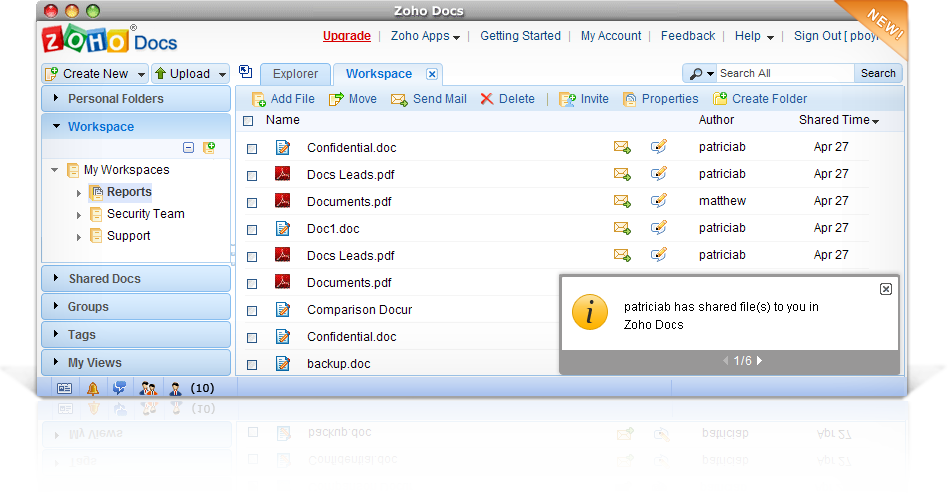Expand the Support tree node
Image resolution: width=948 pixels, height=493 pixels.
coord(79,237)
